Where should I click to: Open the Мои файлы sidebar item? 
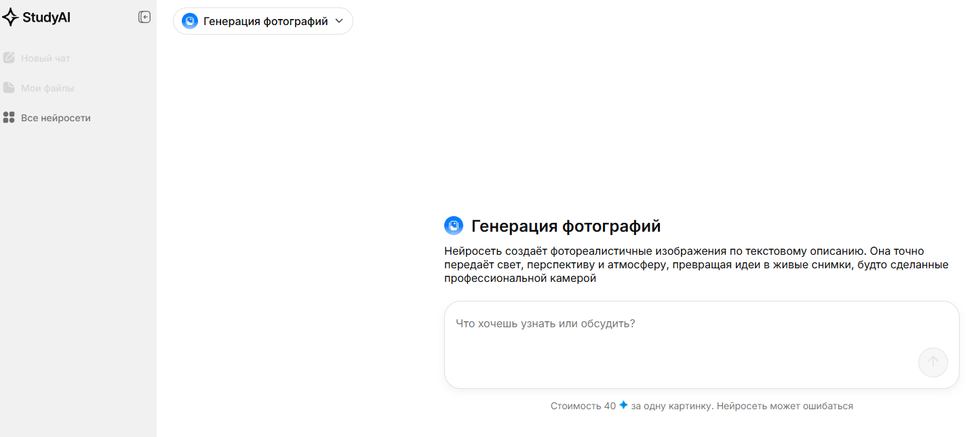(47, 88)
